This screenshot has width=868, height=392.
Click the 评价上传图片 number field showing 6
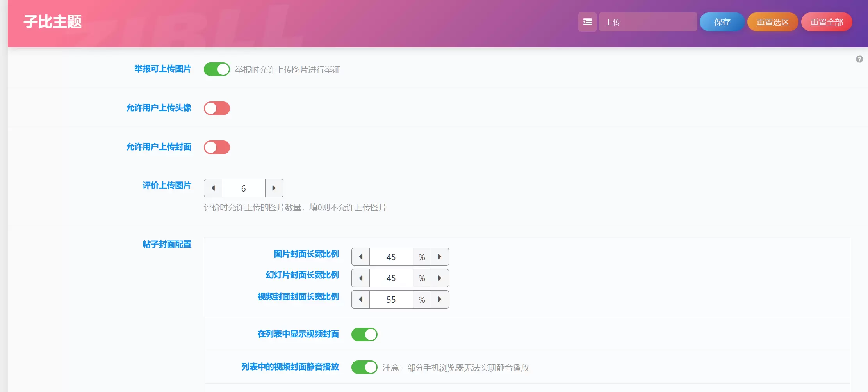pos(244,188)
